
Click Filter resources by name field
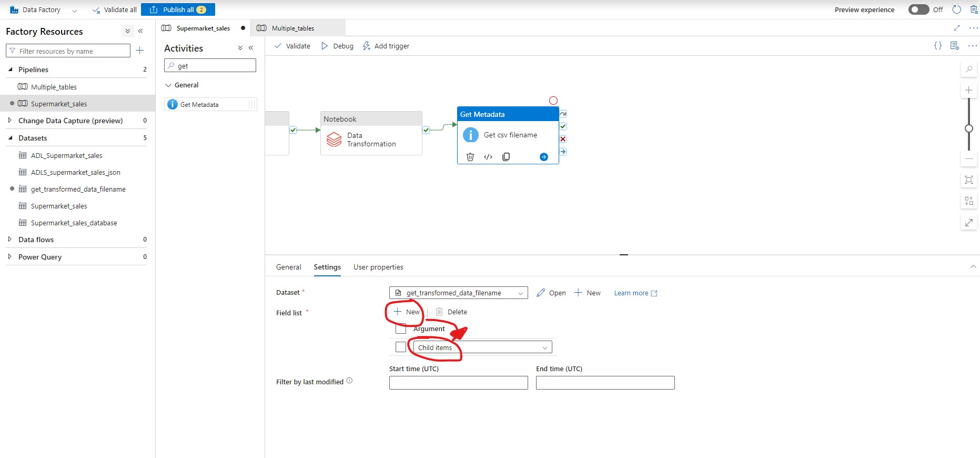pos(68,51)
